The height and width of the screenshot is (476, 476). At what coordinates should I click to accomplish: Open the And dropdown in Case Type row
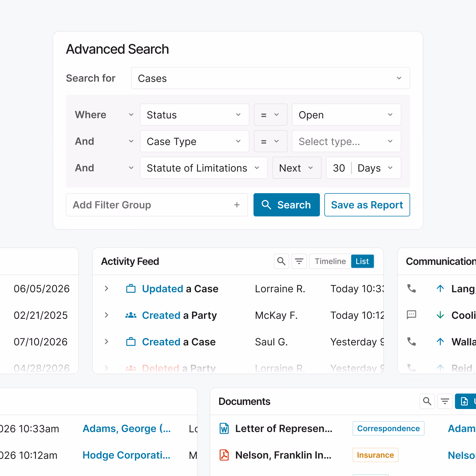pyautogui.click(x=104, y=141)
